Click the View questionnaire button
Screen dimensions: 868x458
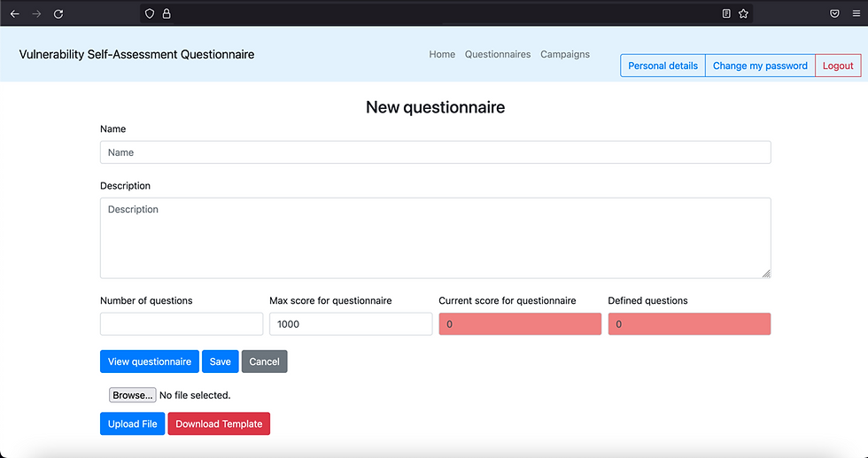click(150, 361)
